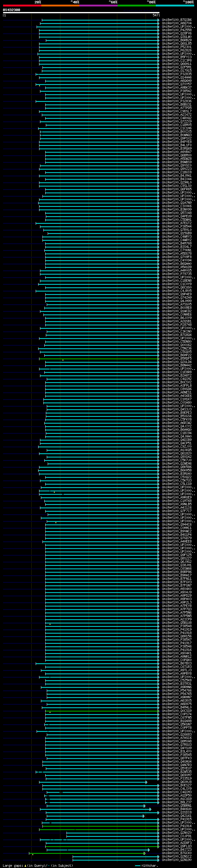The height and width of the screenshot is (868, 197).
Task: Click the alignment bar for Q6XHJ8
Action: (93, 782)
